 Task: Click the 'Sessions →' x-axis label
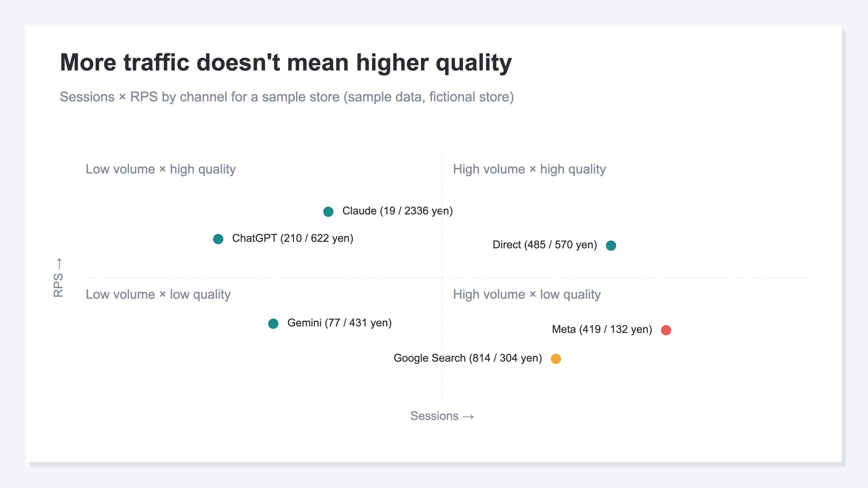tap(442, 416)
